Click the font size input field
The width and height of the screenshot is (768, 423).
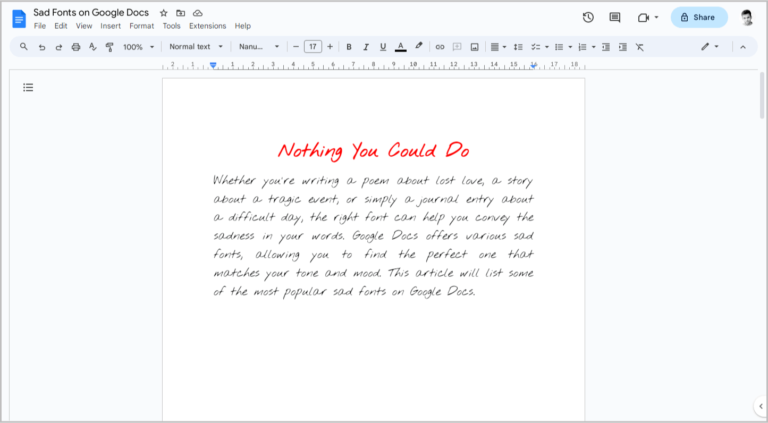(x=312, y=47)
